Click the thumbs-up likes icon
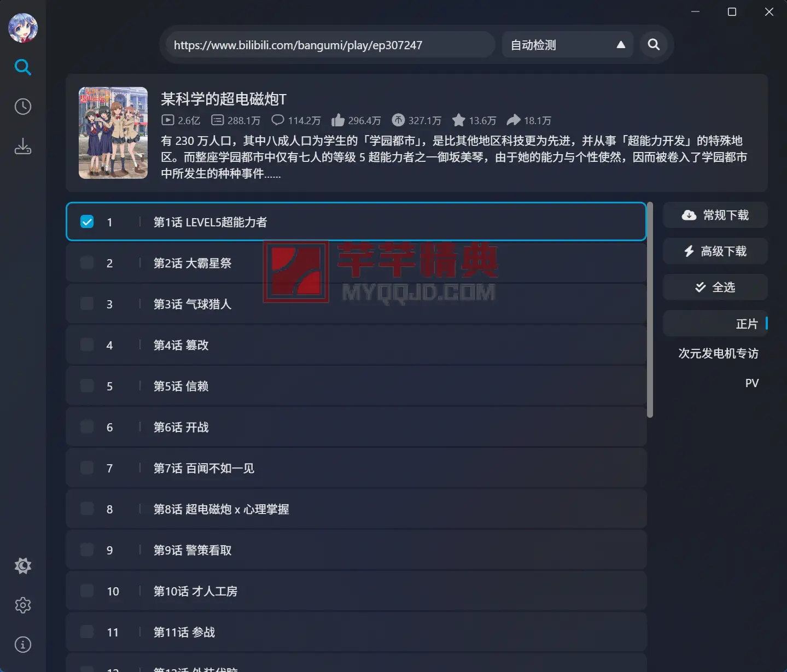Viewport: 787px width, 672px height. coord(338,120)
